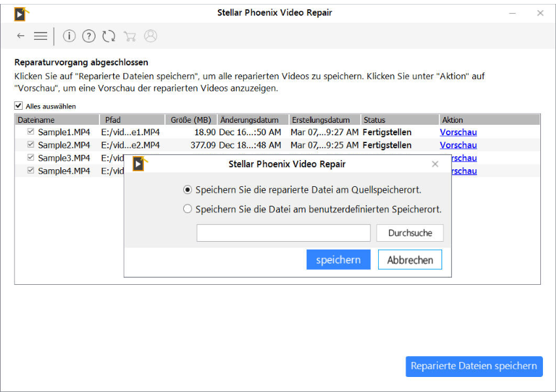Viewport: 556px width, 392px height.
Task: Click the Aktion column header
Action: point(489,120)
